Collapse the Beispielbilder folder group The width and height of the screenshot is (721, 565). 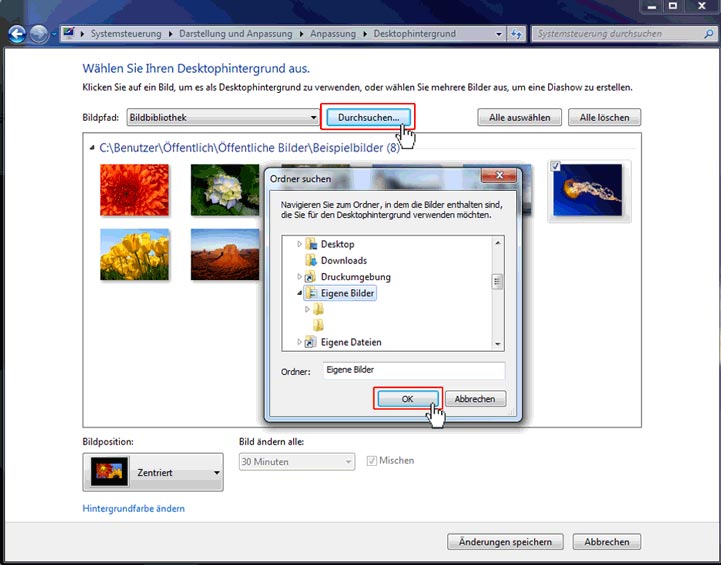tap(92, 148)
